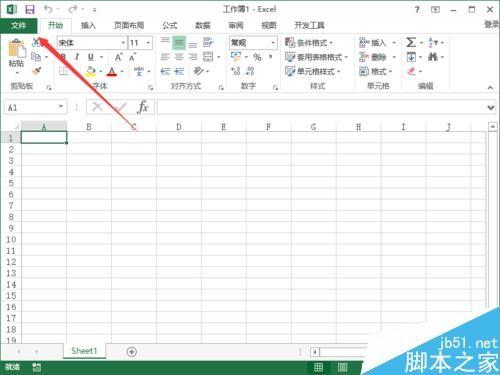Apply the fill color bucket
The width and height of the screenshot is (500, 375).
(x=91, y=71)
